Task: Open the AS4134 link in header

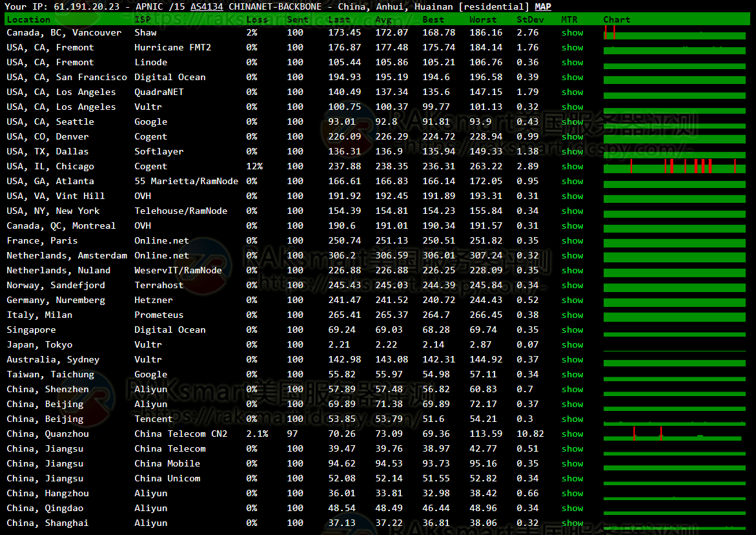Action: (207, 6)
